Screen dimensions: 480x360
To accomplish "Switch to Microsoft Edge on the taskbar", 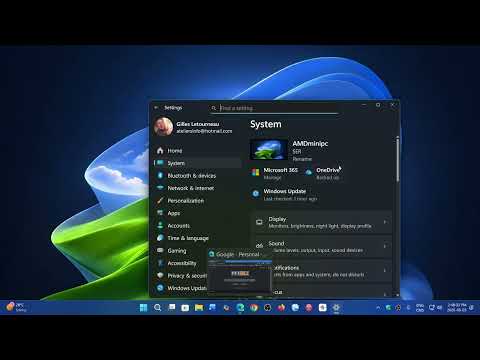I will (x=240, y=307).
